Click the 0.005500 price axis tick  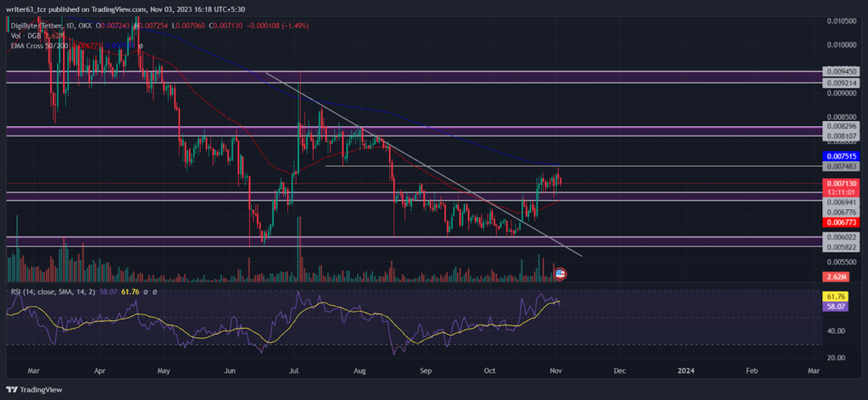coord(841,262)
